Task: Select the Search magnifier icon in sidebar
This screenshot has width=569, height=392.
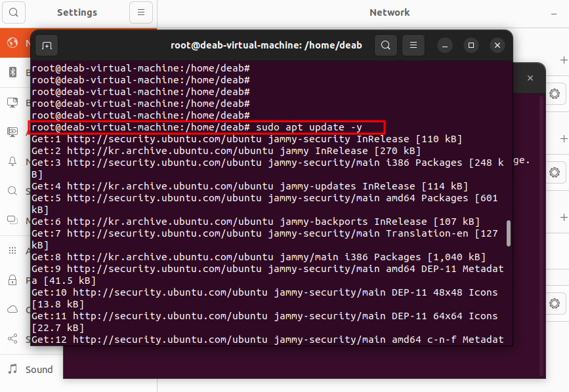Action: point(12,191)
